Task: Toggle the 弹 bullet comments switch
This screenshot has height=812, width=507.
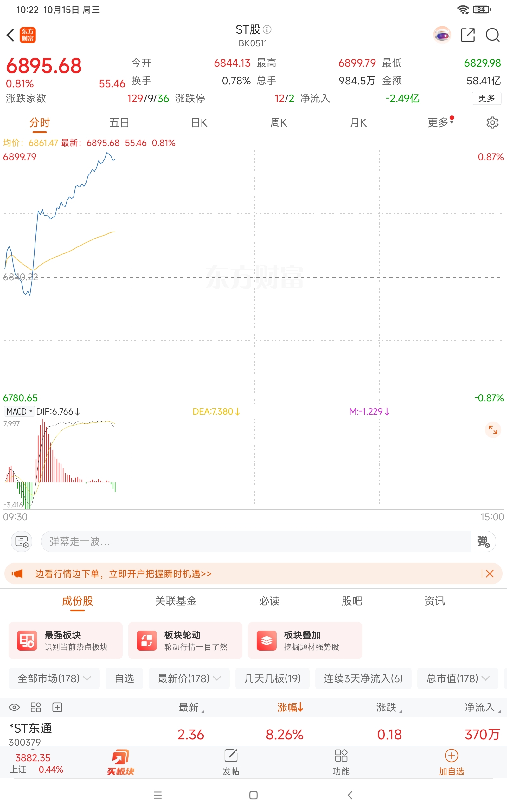Action: point(483,541)
